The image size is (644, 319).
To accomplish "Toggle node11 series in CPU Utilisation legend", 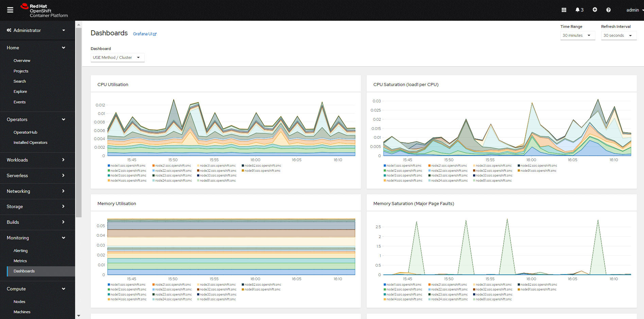I will (126, 166).
